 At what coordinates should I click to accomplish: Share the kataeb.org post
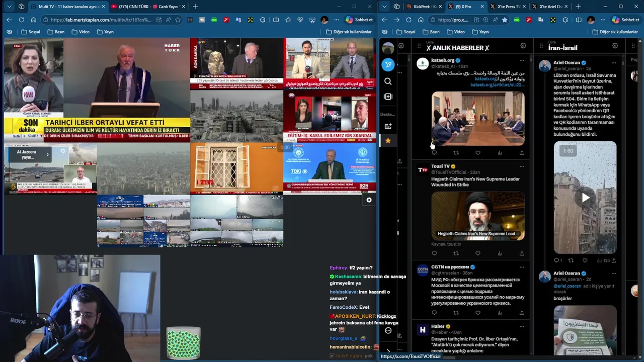[522, 153]
